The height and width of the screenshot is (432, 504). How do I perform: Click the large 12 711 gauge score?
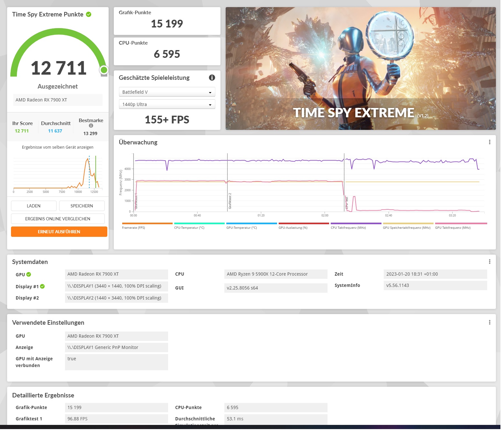click(59, 68)
